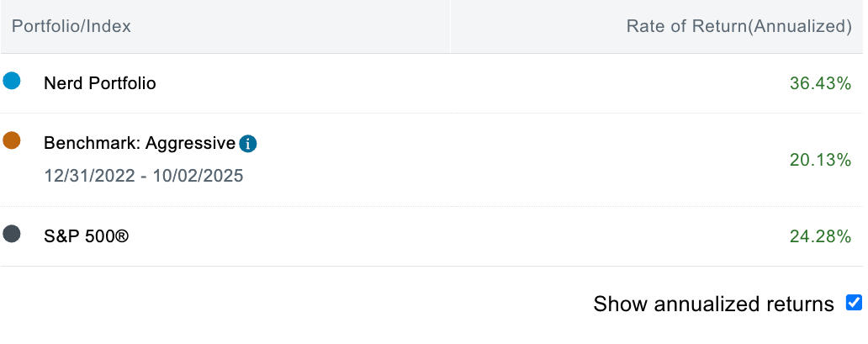Click the end date 10/02/2025
Image resolution: width=868 pixels, height=344 pixels.
click(x=200, y=177)
